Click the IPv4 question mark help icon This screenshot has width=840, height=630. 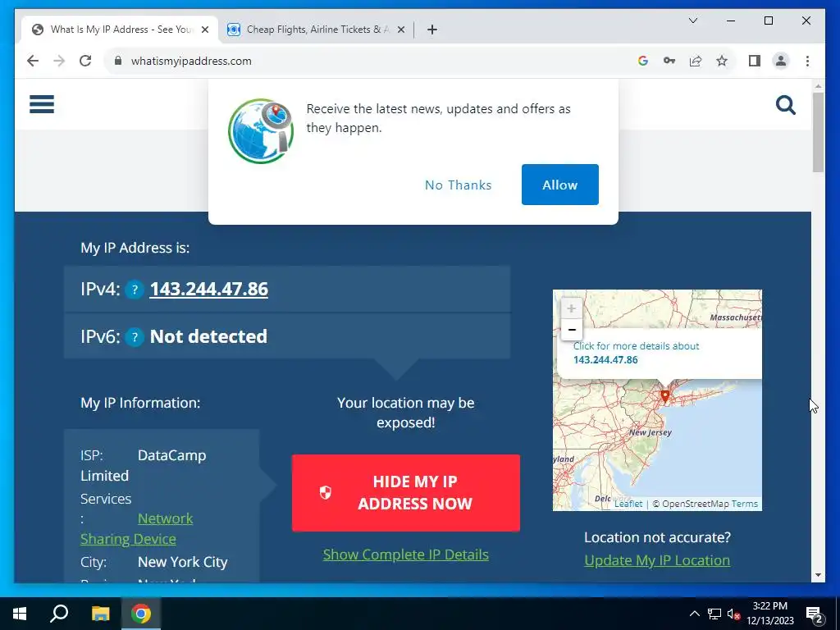[135, 290]
